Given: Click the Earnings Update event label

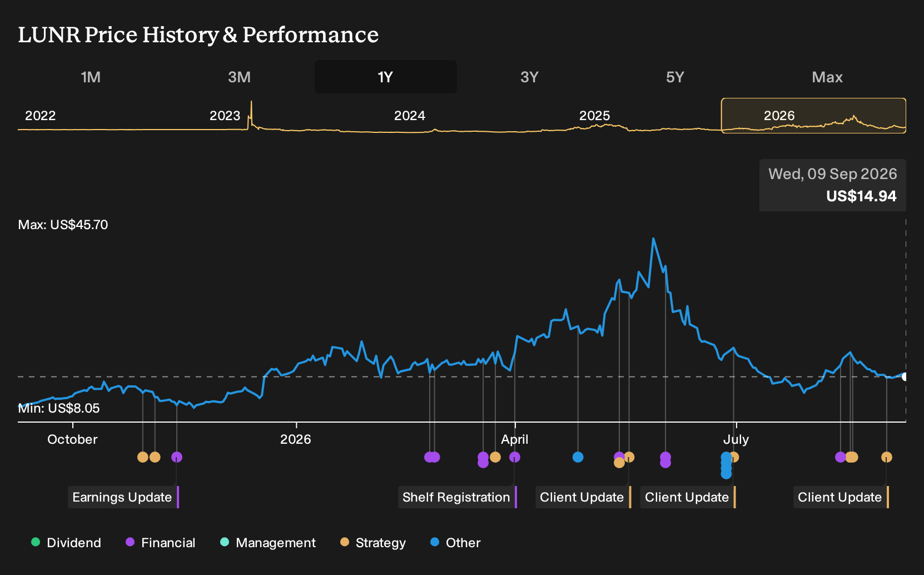Looking at the screenshot, I should (123, 497).
